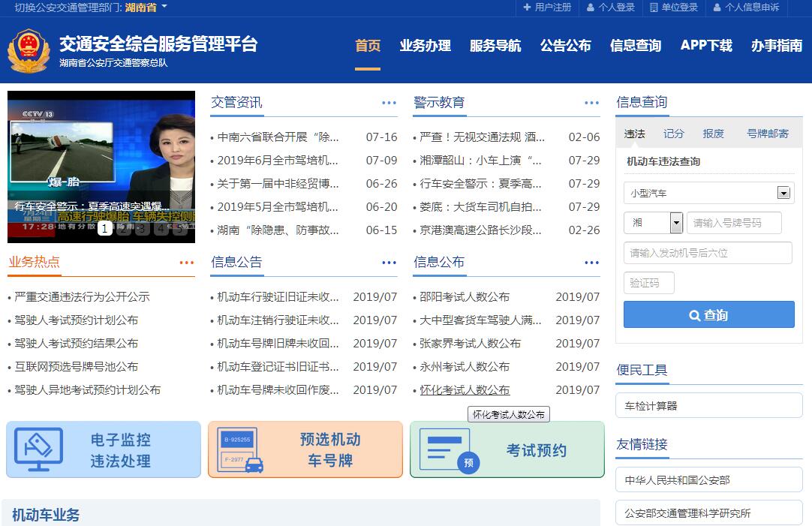This screenshot has width=812, height=526.
Task: Click the 请输入发动机号后六位 input field
Action: tap(707, 253)
